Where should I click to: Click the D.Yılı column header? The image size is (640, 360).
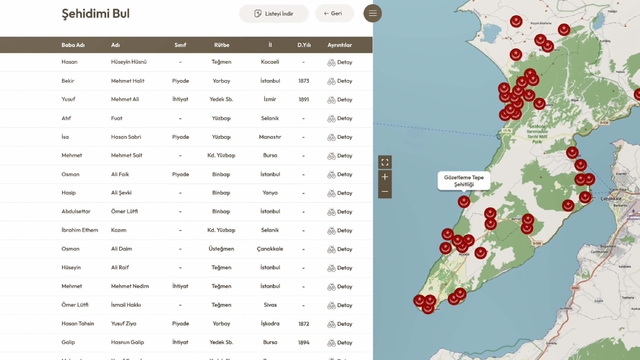coord(304,45)
